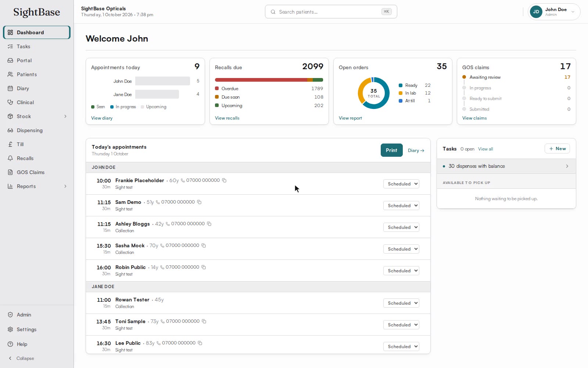Viewport: 588px width, 368px height.
Task: Expand 30 dispenses with balance row
Action: pos(506,166)
